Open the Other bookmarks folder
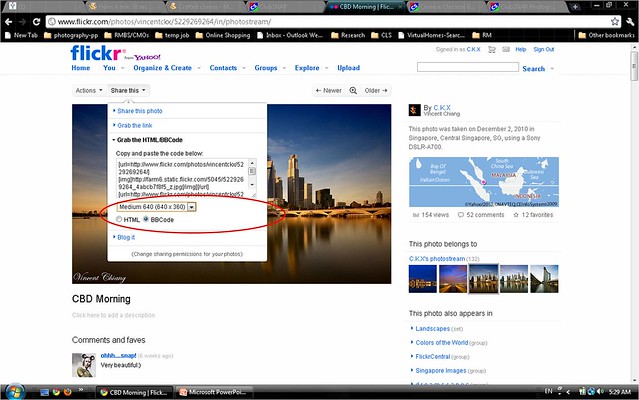The image size is (639, 400). tap(606, 35)
